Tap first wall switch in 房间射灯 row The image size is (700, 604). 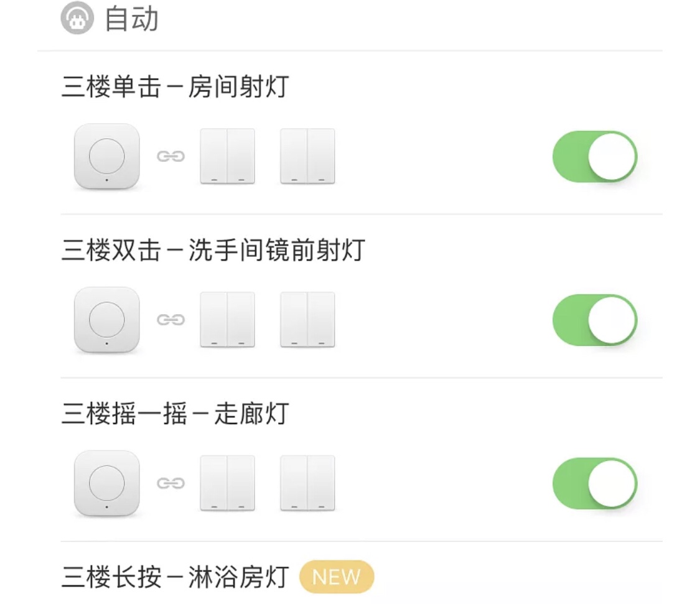227,156
